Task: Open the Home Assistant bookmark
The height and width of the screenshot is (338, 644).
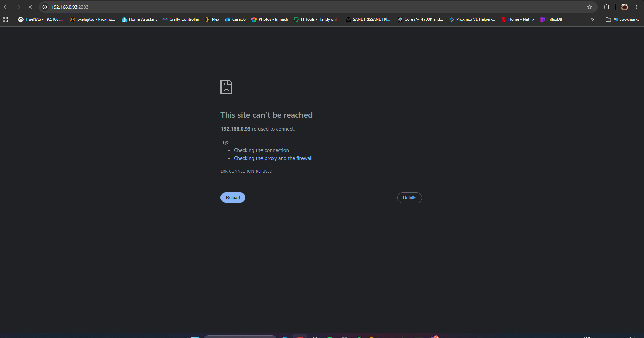Action: pos(139,19)
